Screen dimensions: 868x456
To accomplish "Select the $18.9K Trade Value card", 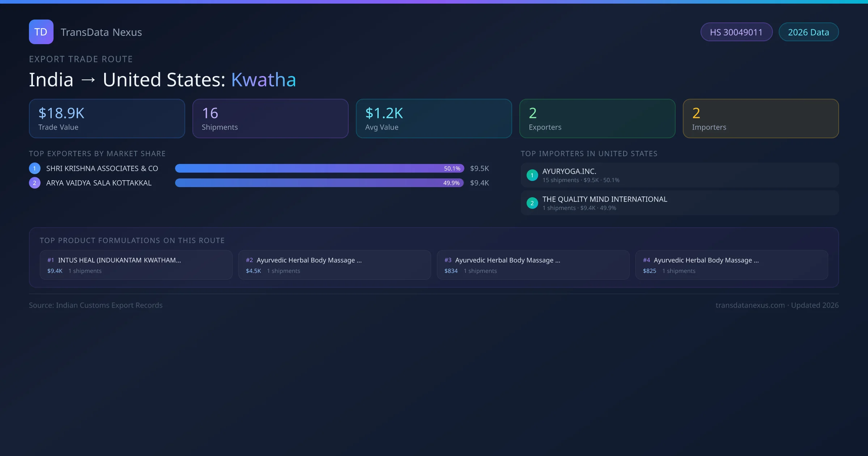I will click(107, 119).
